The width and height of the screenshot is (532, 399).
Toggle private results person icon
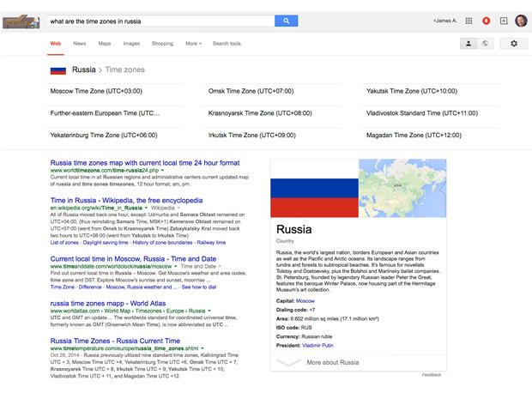coord(469,44)
